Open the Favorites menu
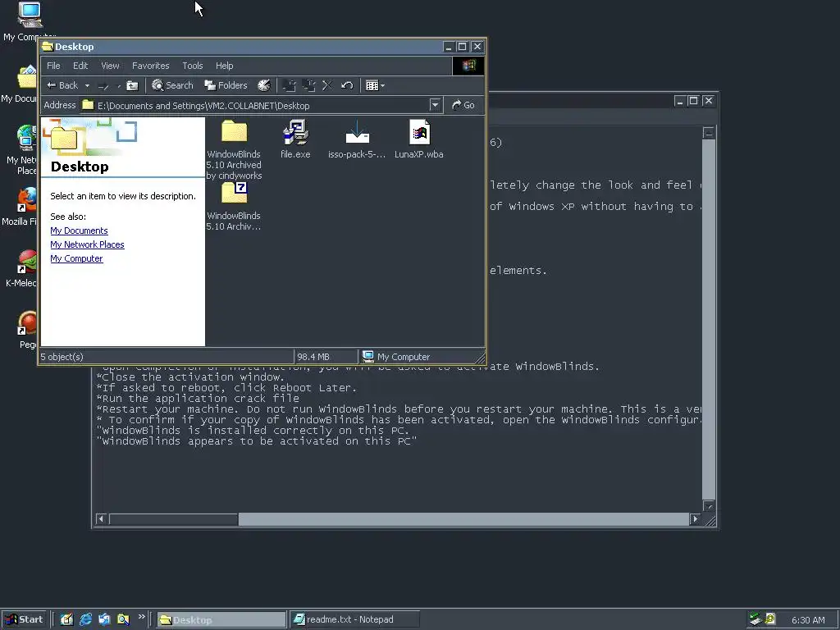Viewport: 840px width, 630px height. 151,66
